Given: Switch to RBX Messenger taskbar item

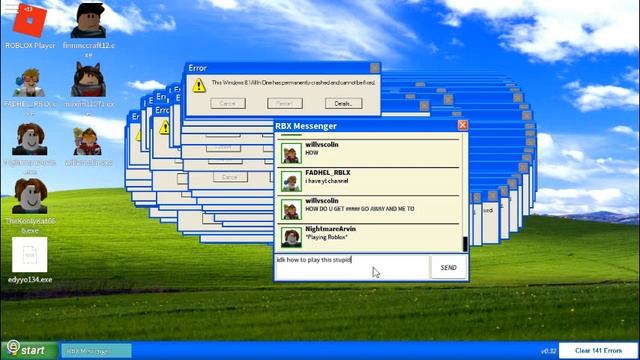Looking at the screenshot, I should coord(96,351).
